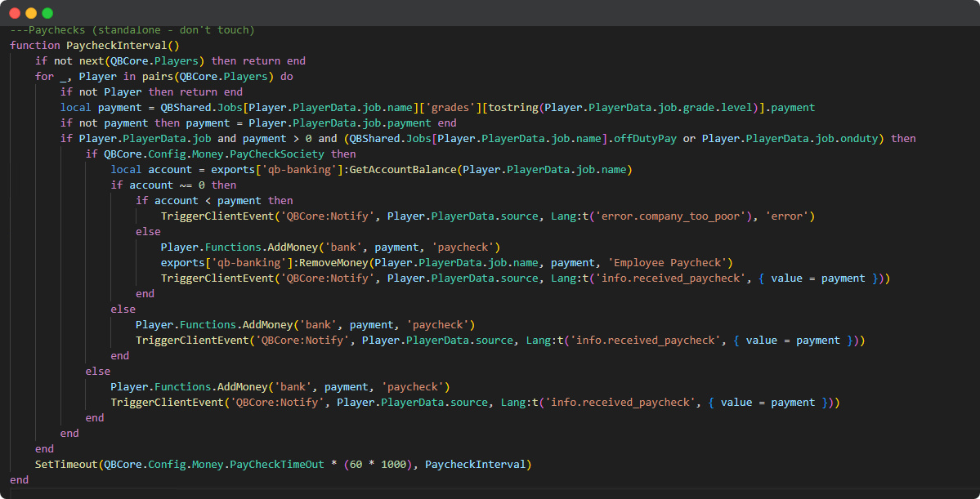Click 'PaycheckInterval' argument inside the SetTimeout call
Screen dimensions: 980x499
point(475,465)
